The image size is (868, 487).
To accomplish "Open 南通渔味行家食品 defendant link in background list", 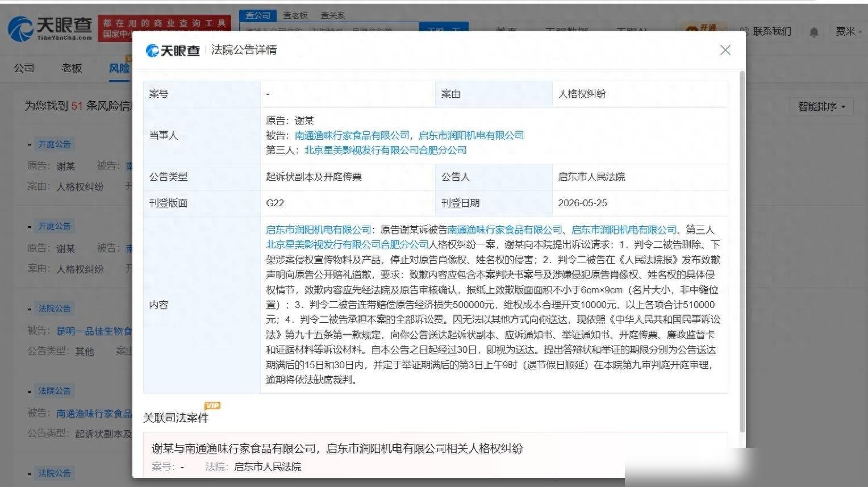I will coord(94,413).
